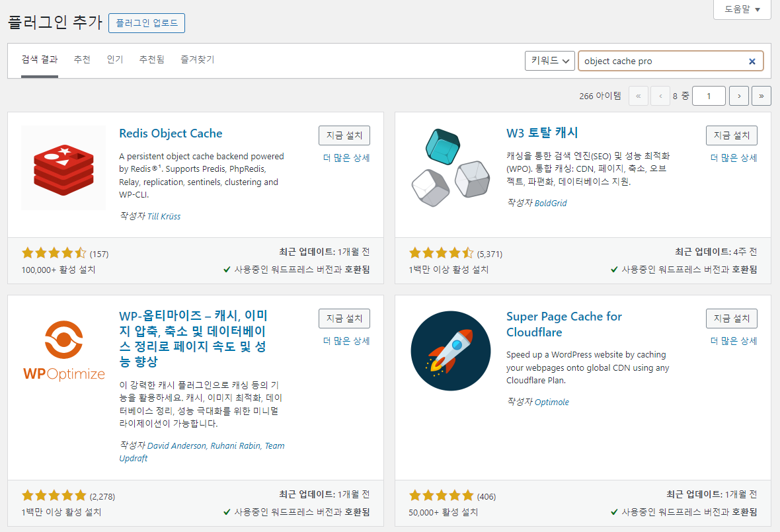Image resolution: width=780 pixels, height=532 pixels.
Task: Jump to last results page arrow
Action: pos(761,96)
